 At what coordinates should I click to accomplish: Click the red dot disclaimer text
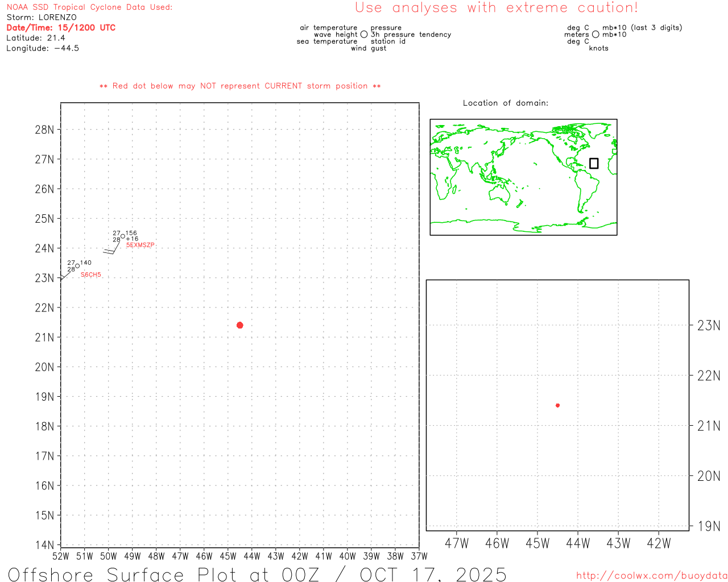pos(240,86)
